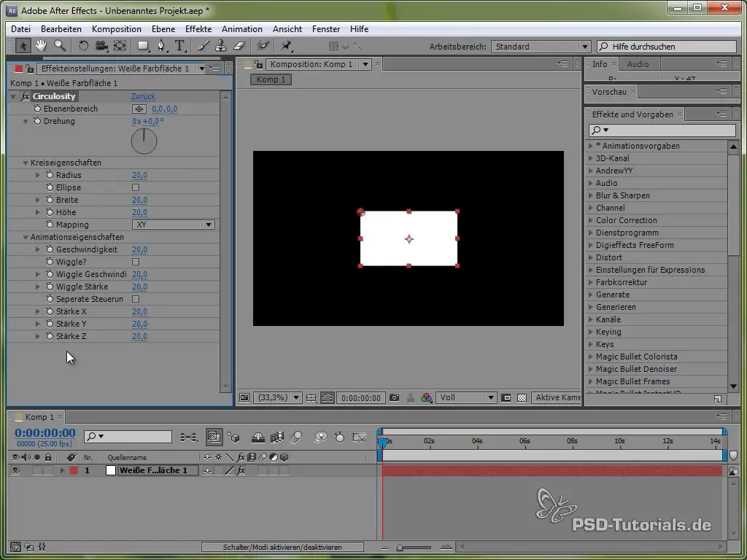747x560 pixels.
Task: Click the Ebenenbereich point picker button
Action: point(139,109)
